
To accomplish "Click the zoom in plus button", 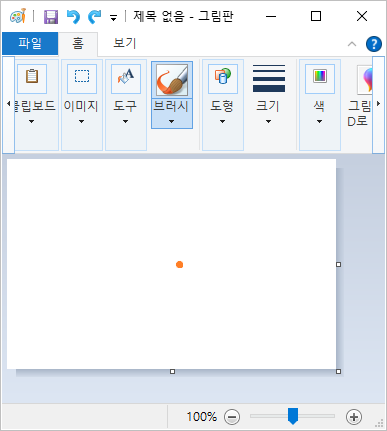I will coord(354,417).
